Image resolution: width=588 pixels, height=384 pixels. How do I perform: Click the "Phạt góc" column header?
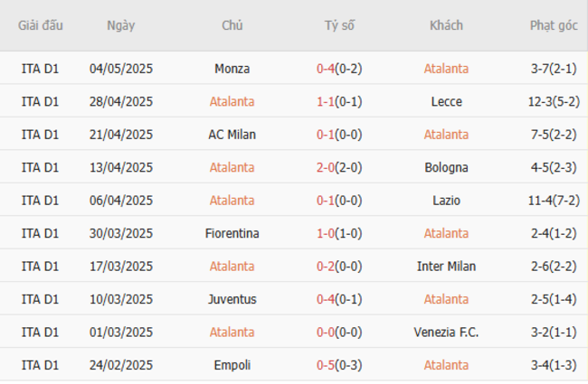coord(554,25)
